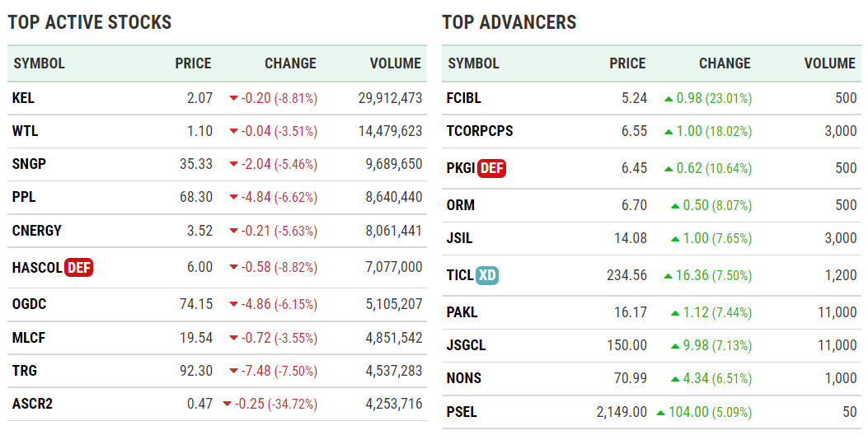Viewport: 868px width, 440px height.
Task: Click the TOP ADVANCERS section heading
Action: click(509, 22)
